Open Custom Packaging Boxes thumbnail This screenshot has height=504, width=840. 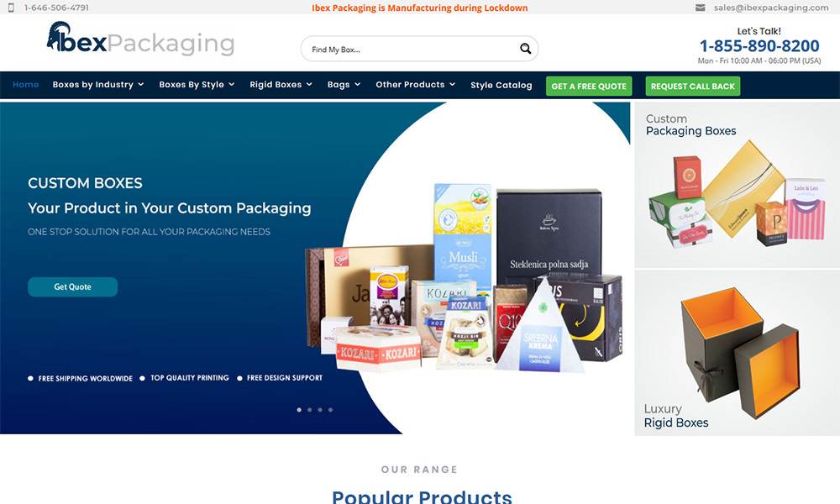coord(738,185)
